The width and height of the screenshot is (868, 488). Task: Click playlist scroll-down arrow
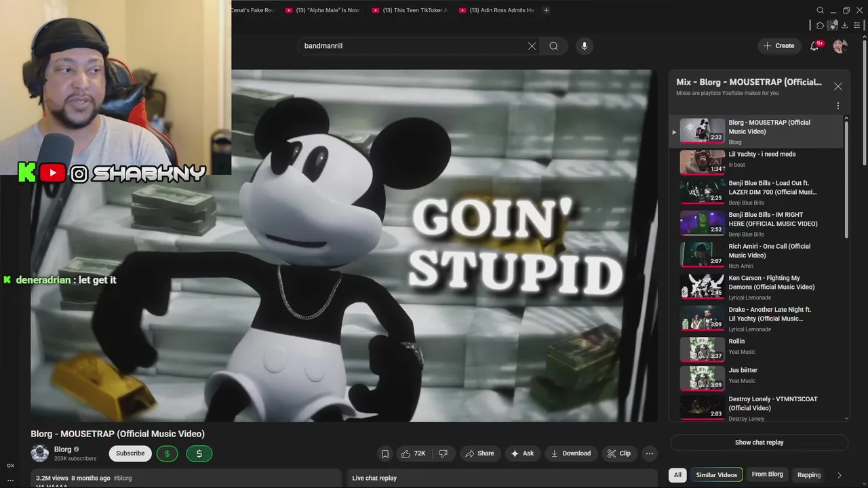pos(846,418)
